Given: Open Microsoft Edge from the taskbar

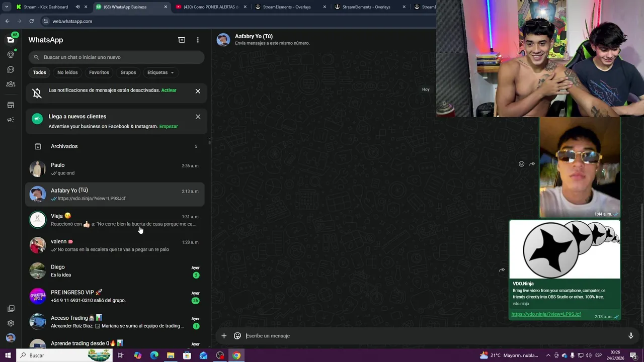Looking at the screenshot, I should click(154, 355).
